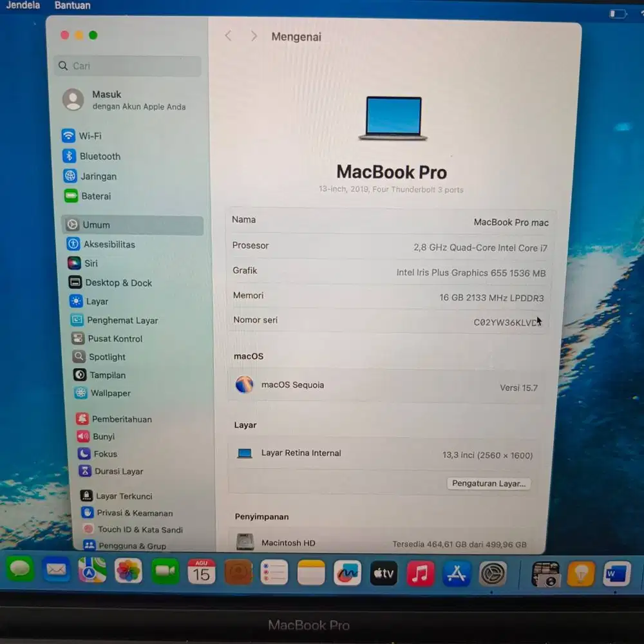This screenshot has width=644, height=644.
Task: Click the serial number C02YW36KLVD
Action: (x=505, y=323)
